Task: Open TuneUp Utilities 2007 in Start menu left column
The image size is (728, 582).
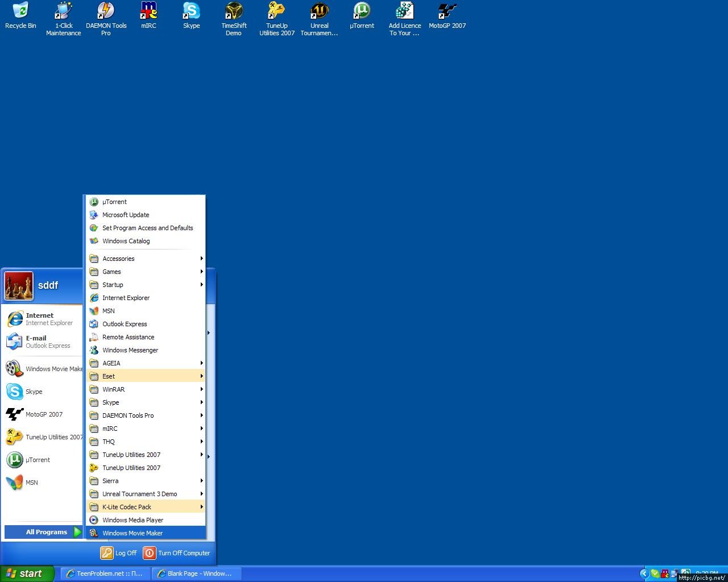Action: [44, 437]
